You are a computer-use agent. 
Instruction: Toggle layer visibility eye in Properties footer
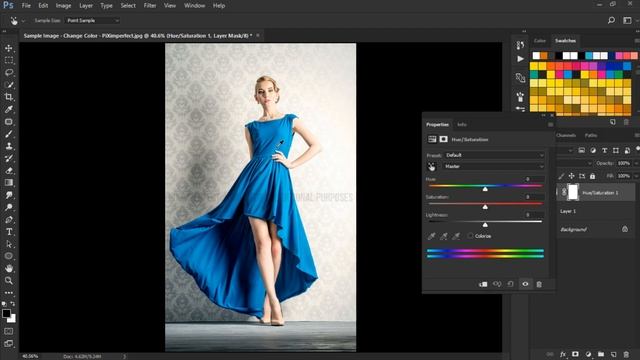pos(525,284)
